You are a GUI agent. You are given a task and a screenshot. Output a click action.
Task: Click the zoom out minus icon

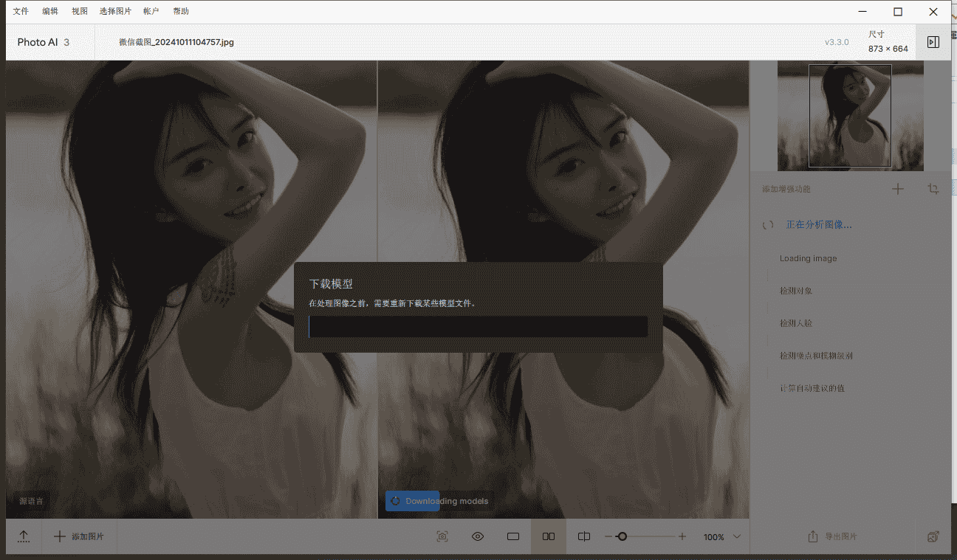[x=608, y=536]
